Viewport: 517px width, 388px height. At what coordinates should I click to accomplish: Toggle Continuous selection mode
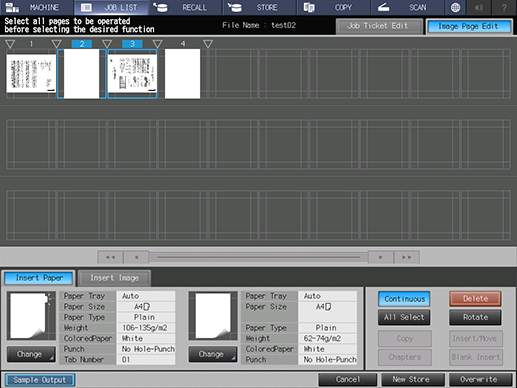click(404, 299)
